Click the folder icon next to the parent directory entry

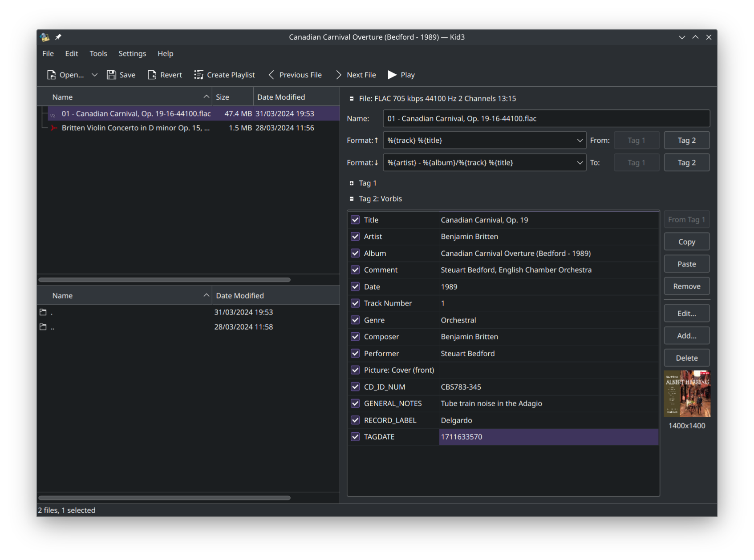pos(44,326)
